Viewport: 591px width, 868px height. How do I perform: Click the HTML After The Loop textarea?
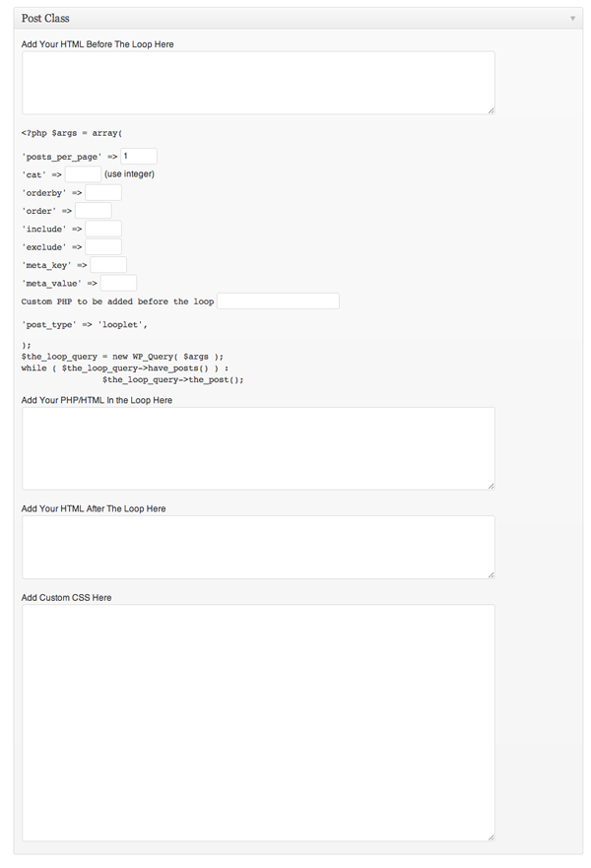tap(258, 548)
